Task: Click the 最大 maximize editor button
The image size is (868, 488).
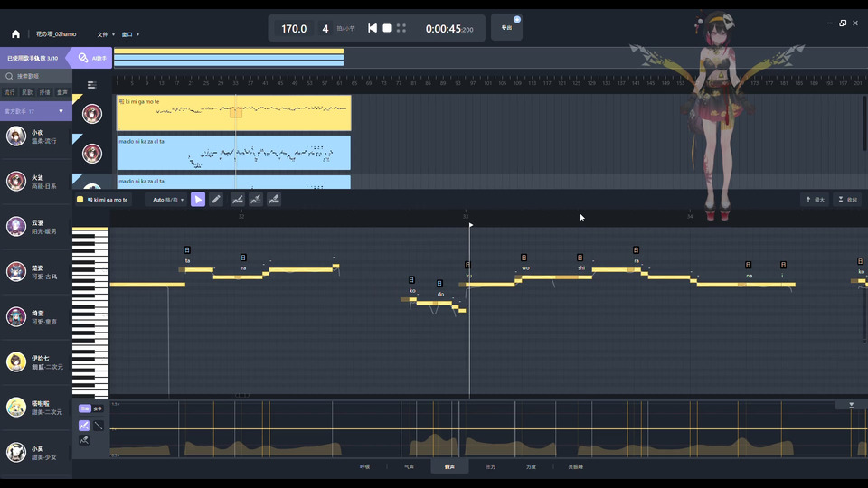Action: click(815, 200)
